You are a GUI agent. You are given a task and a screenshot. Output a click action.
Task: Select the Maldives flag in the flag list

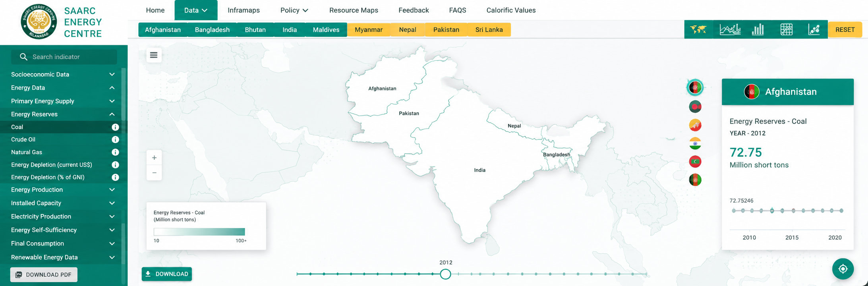[x=695, y=162]
